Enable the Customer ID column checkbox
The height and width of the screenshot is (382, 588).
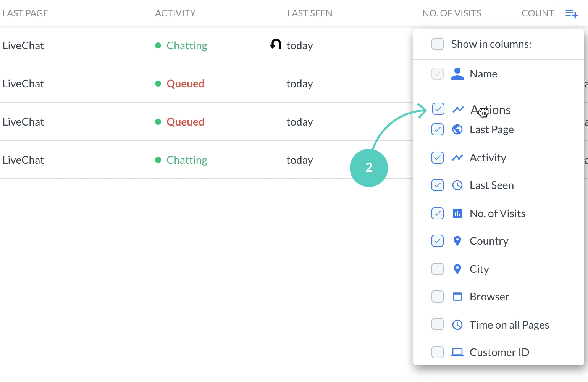point(438,352)
